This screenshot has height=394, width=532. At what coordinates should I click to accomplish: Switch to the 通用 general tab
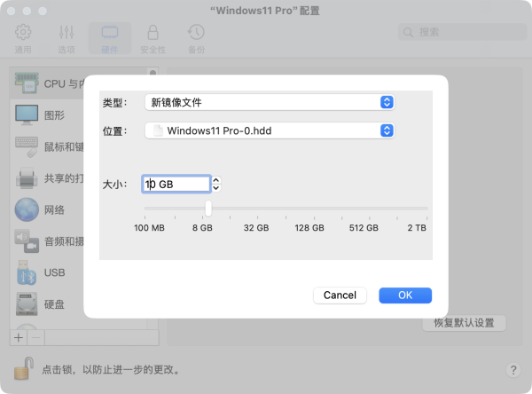pyautogui.click(x=23, y=38)
